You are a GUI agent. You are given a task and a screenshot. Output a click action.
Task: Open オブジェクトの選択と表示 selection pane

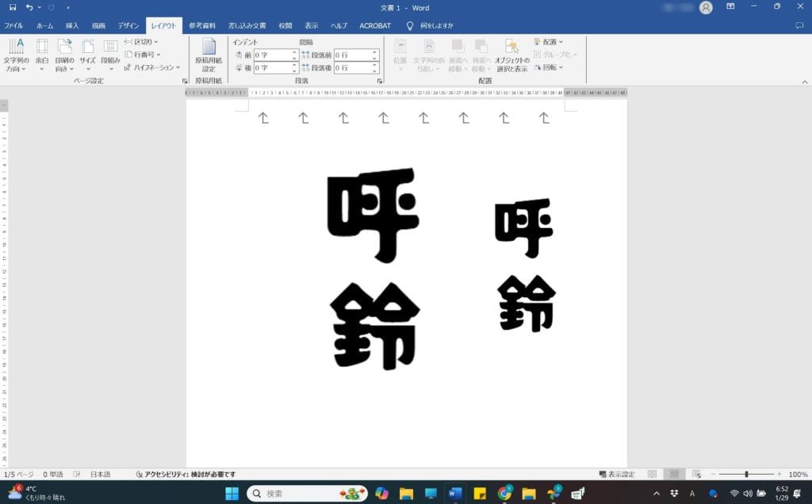(511, 54)
